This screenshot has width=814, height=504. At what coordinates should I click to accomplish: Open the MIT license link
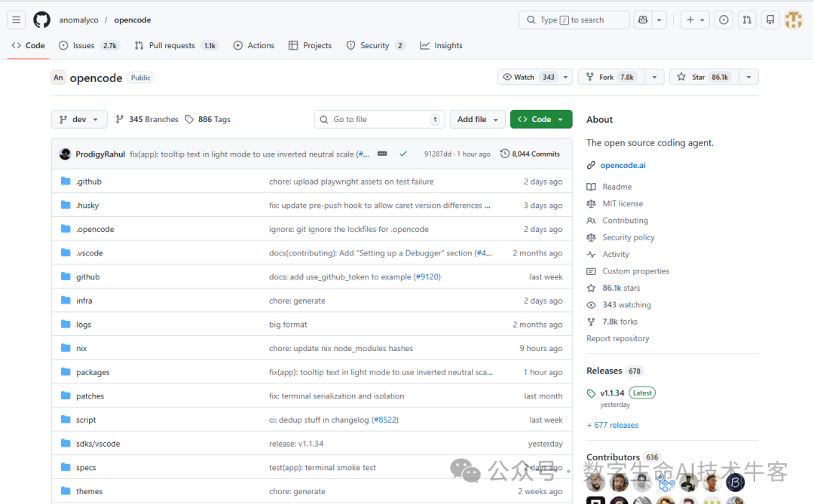coord(623,203)
